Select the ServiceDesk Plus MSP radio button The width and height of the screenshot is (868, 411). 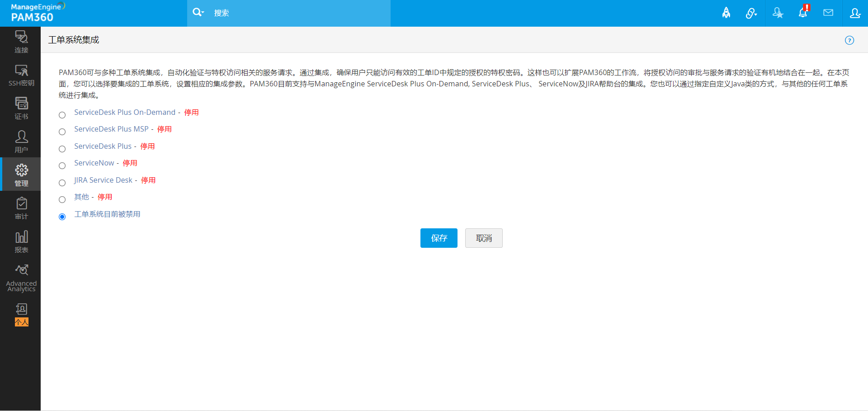[62, 132]
